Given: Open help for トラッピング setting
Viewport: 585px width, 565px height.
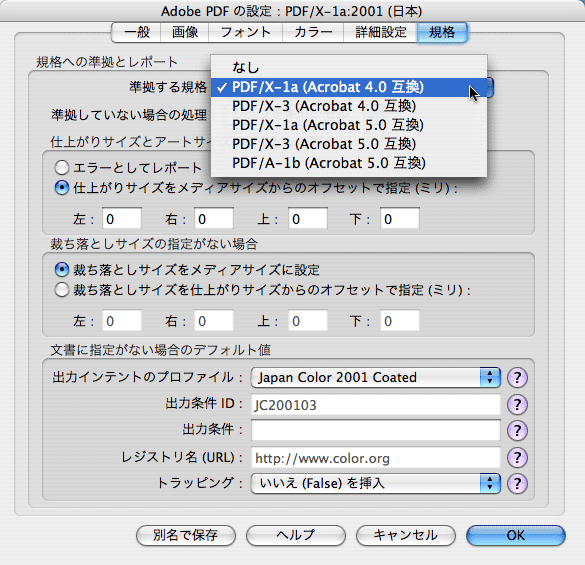Looking at the screenshot, I should click(x=517, y=484).
